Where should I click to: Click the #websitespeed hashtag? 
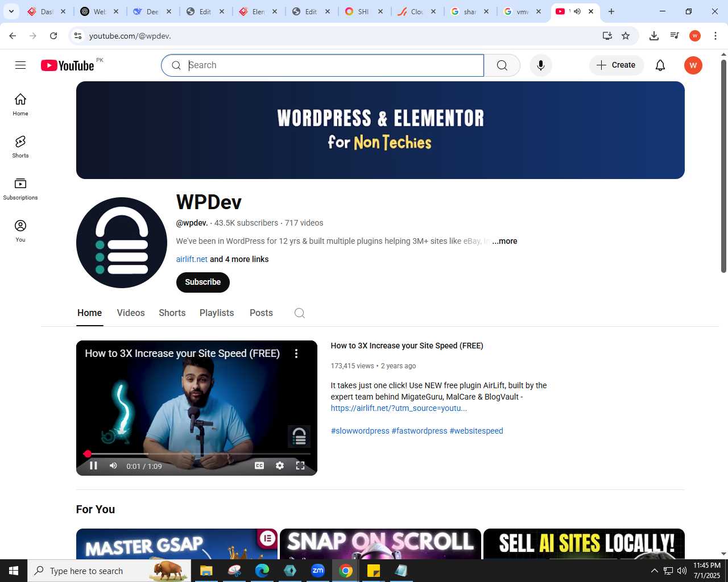(476, 431)
